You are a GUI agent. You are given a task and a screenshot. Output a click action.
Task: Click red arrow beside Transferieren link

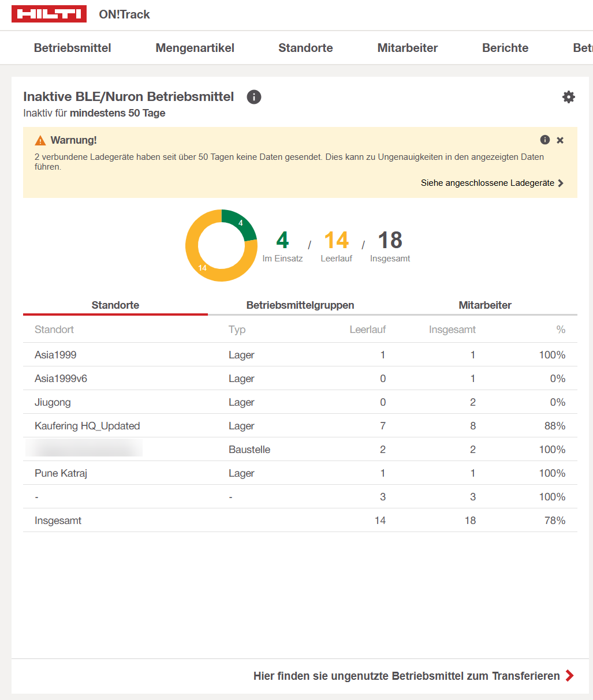(x=570, y=676)
